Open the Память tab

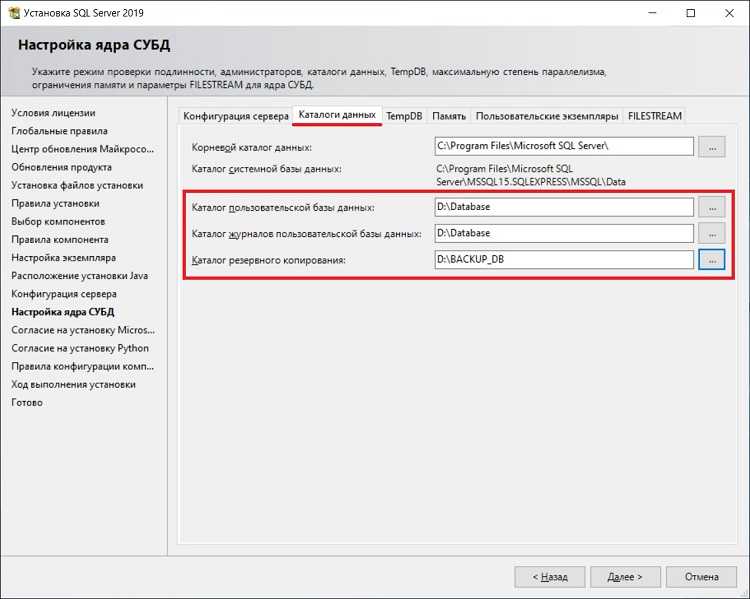tap(449, 116)
